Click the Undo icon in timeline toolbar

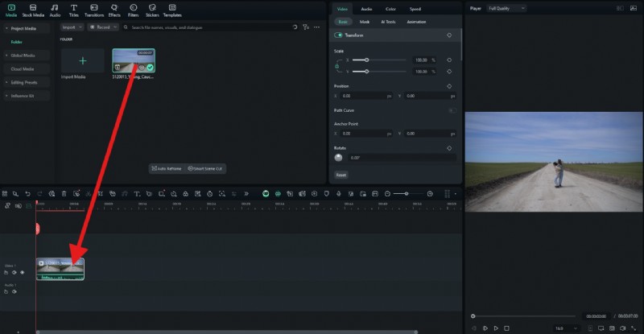(x=27, y=194)
